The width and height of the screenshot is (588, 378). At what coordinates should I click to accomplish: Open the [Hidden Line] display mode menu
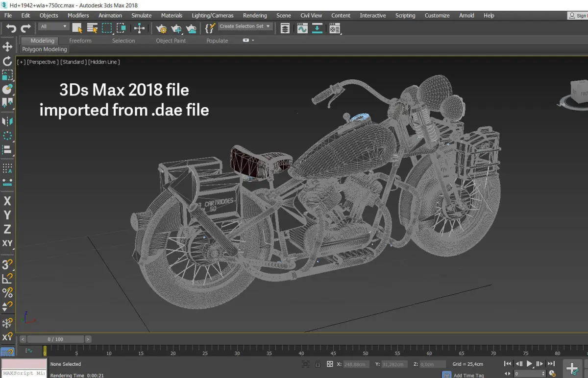tap(104, 62)
